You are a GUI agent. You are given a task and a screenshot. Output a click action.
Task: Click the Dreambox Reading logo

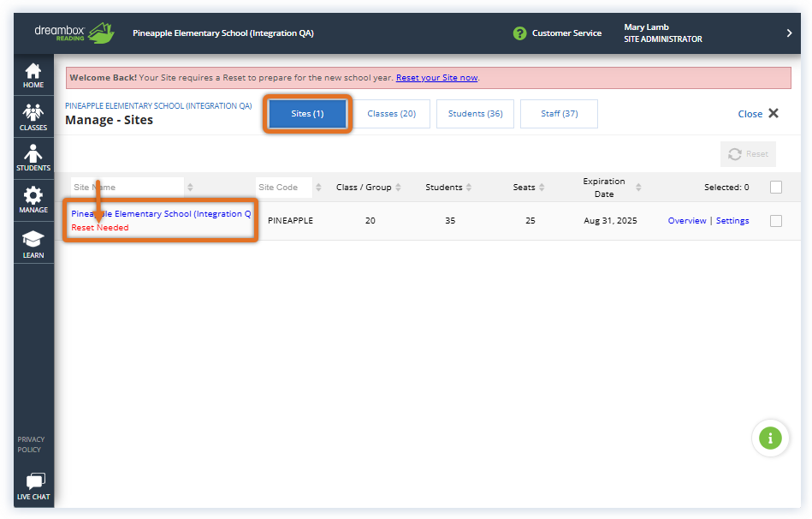coord(74,33)
